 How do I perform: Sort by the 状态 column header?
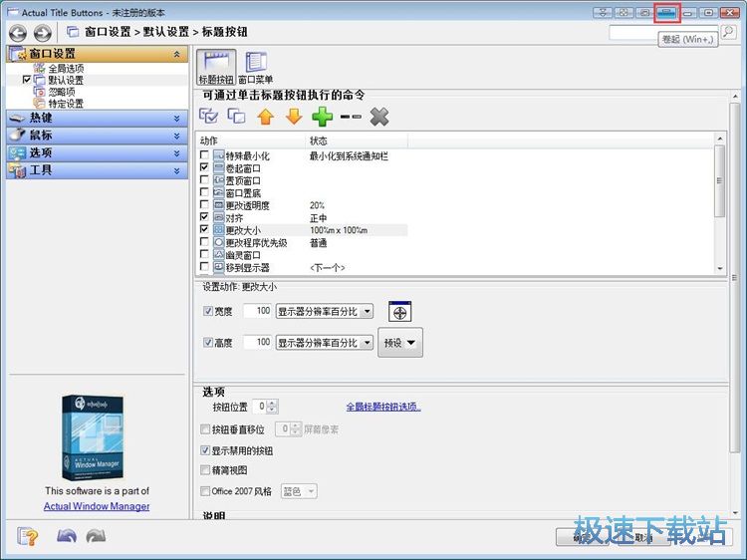coord(357,140)
